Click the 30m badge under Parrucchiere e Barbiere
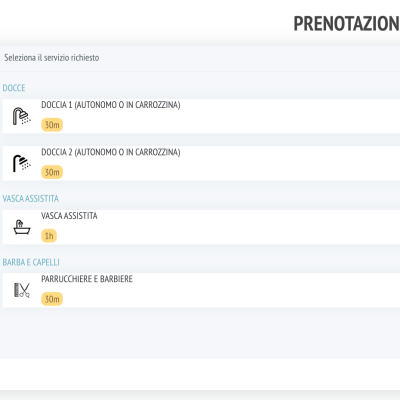Viewport: 400px width, 400px height. coord(52,299)
